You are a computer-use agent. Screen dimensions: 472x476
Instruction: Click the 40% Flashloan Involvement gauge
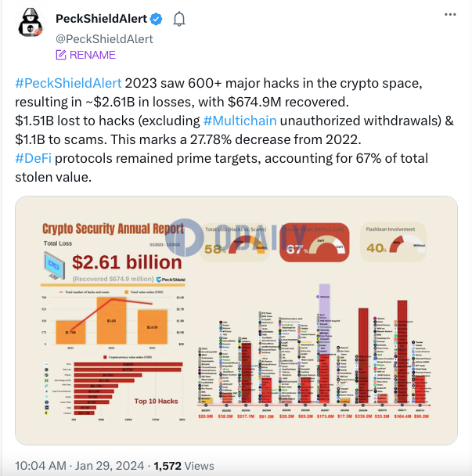click(393, 242)
